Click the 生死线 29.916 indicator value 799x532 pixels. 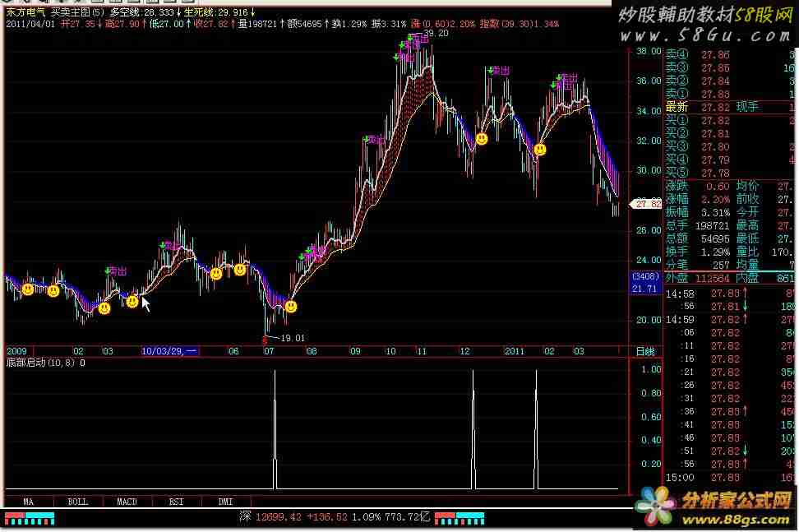(219, 12)
